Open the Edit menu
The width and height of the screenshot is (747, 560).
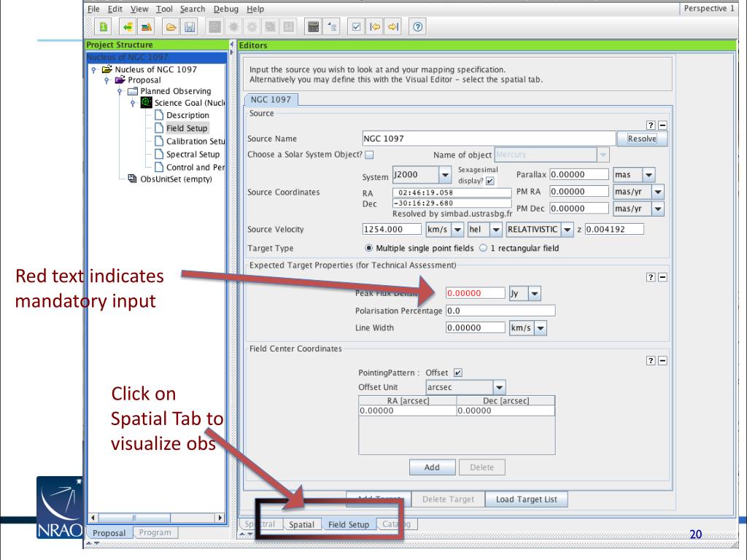(x=115, y=9)
